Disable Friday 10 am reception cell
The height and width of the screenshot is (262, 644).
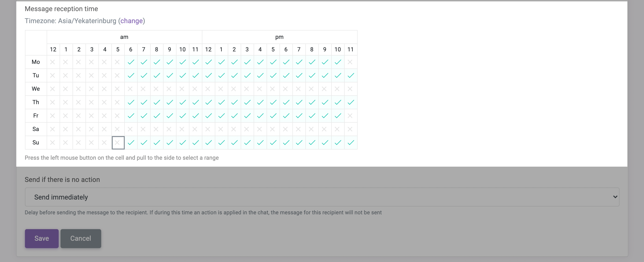point(182,115)
